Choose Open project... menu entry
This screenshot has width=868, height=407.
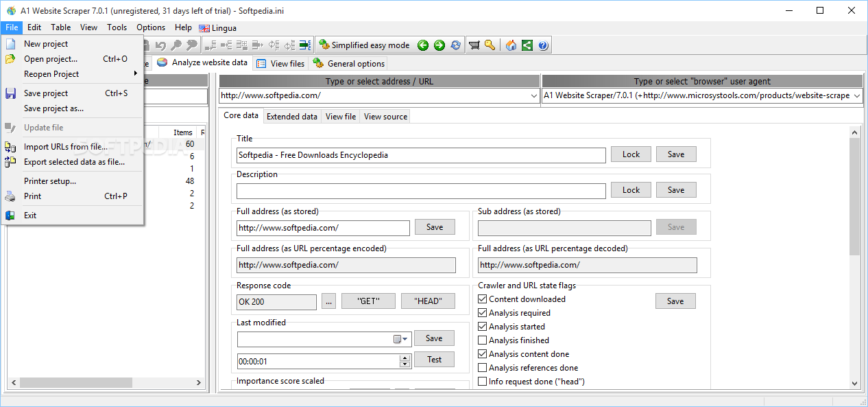[72, 59]
